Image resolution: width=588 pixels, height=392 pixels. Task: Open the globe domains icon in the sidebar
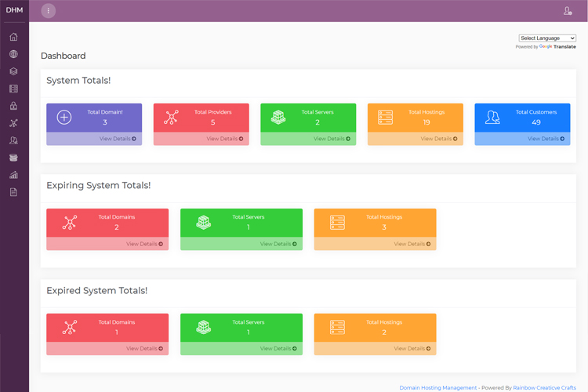[x=13, y=54]
